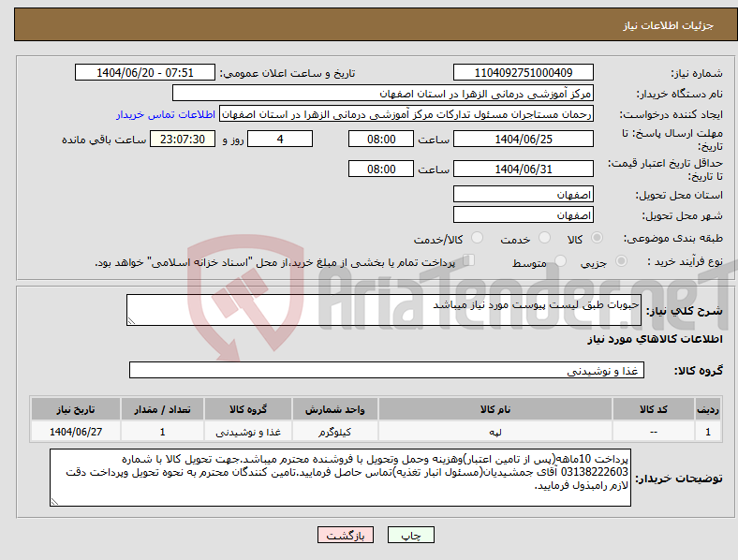
Task: Click the 1404/06/27 need date cell
Action: coord(76,432)
